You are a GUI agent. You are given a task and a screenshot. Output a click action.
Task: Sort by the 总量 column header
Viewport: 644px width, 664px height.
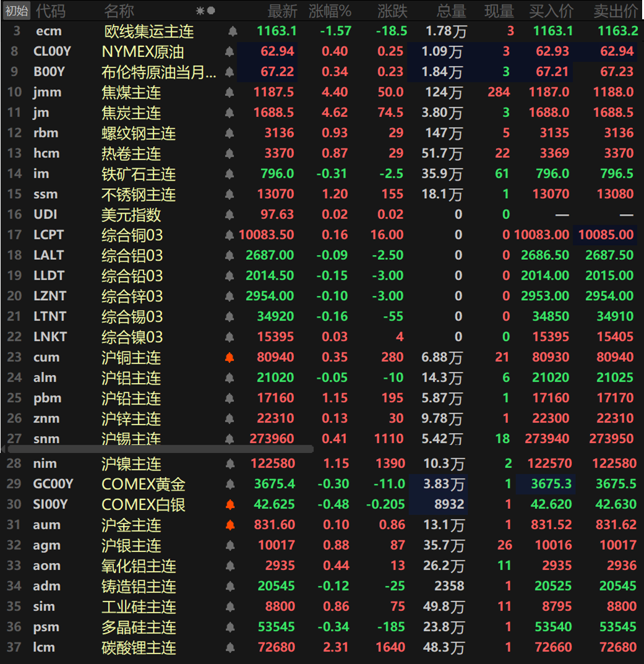pos(451,11)
